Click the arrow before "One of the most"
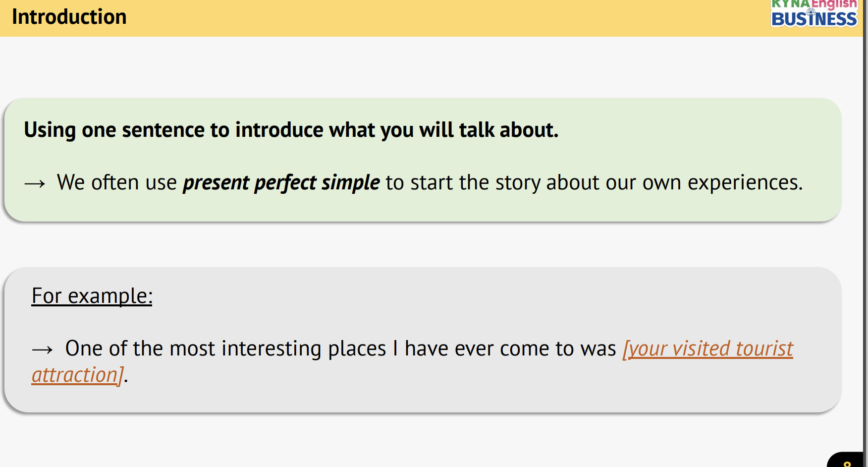This screenshot has width=868, height=467. coord(42,350)
